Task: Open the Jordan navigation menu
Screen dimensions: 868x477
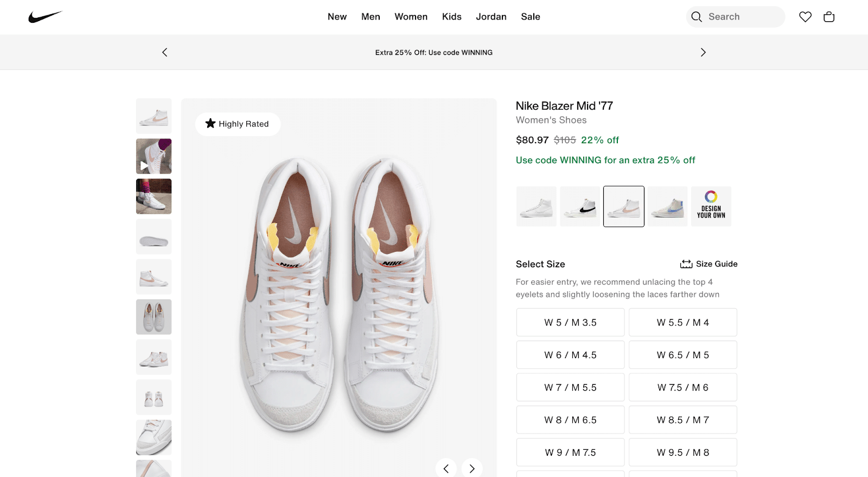Action: [491, 17]
